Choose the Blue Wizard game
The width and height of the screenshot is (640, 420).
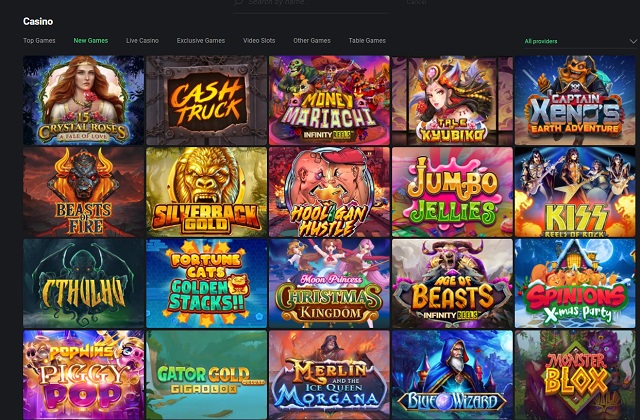452,375
